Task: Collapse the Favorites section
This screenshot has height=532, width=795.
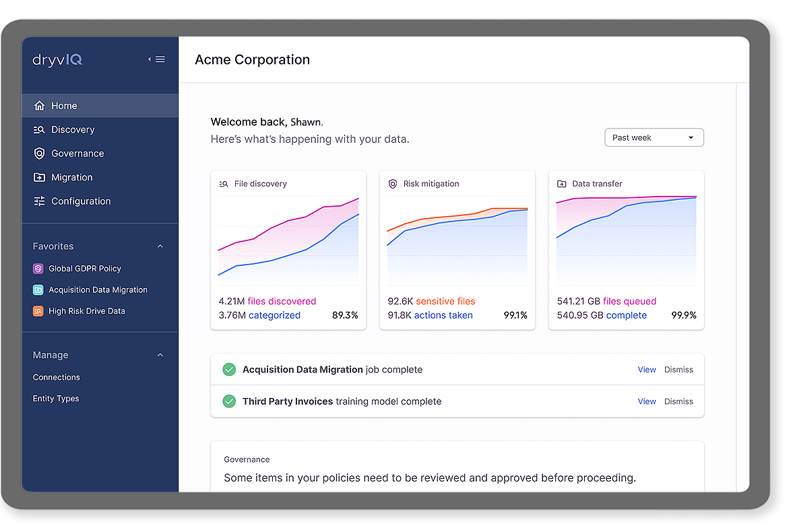Action: click(160, 246)
